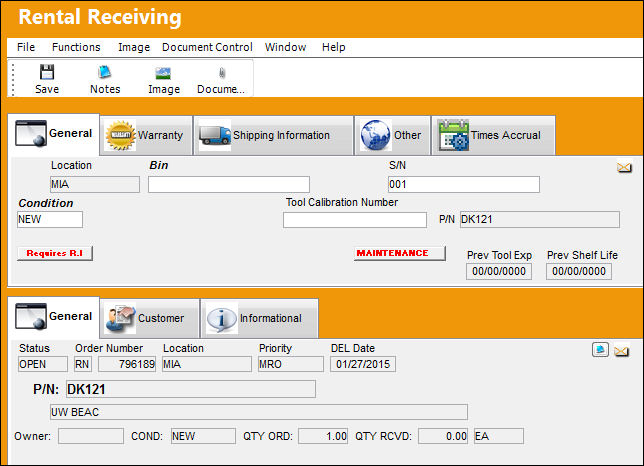Click the Condition field showing NEW

(x=50, y=219)
